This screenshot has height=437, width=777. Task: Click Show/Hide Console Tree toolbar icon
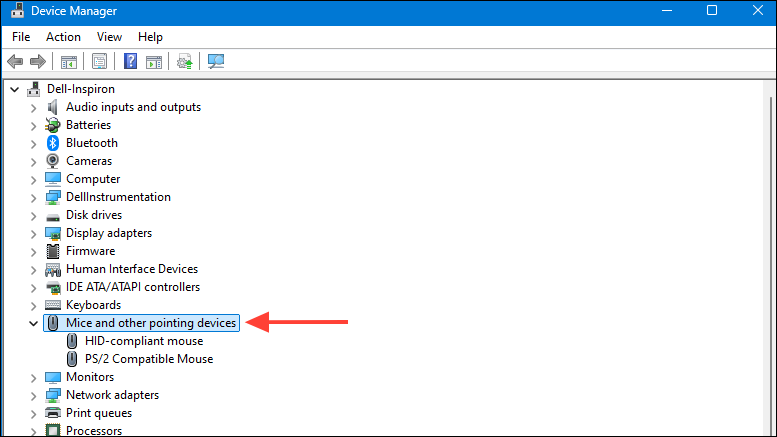click(x=69, y=62)
